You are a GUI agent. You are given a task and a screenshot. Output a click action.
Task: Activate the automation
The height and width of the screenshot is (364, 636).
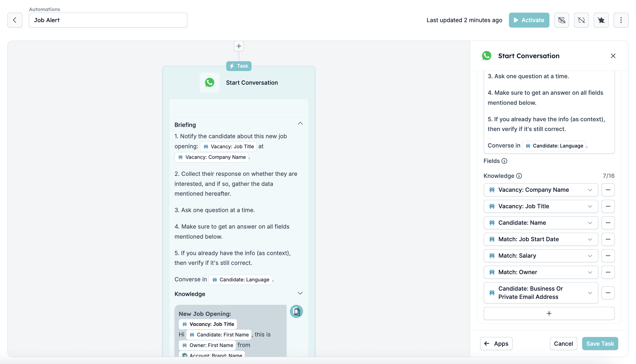(x=529, y=20)
